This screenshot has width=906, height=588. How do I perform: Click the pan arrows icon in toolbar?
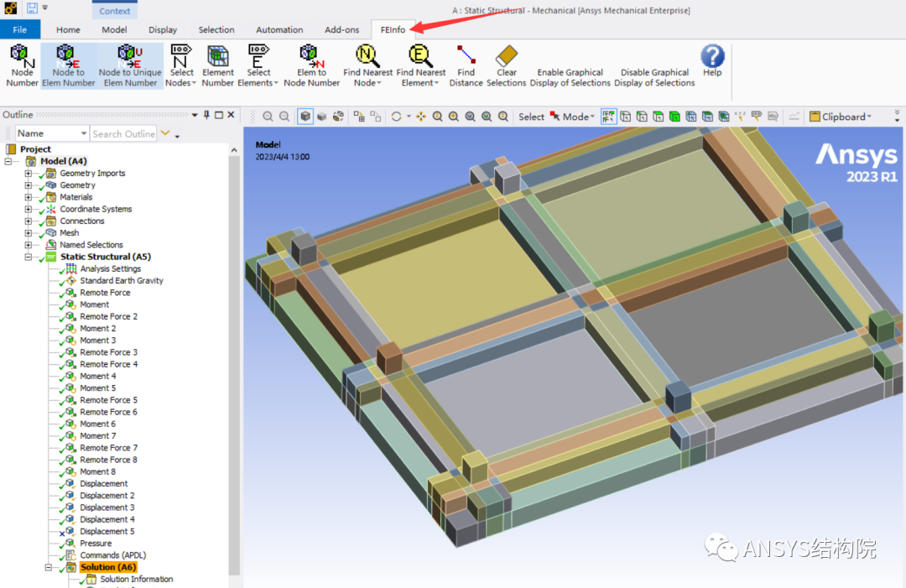click(421, 117)
